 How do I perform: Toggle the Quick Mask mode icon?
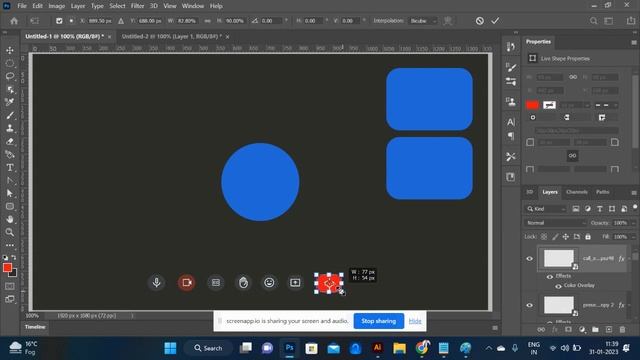pos(10,286)
